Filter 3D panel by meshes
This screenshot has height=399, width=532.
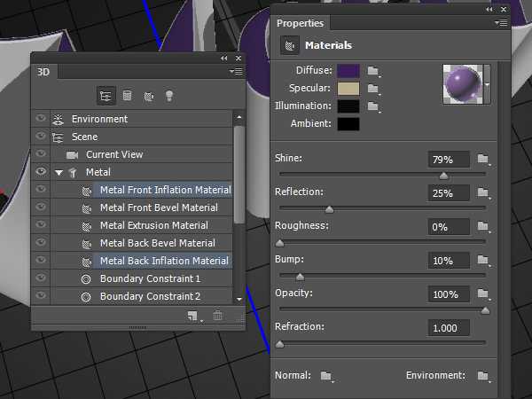click(127, 96)
